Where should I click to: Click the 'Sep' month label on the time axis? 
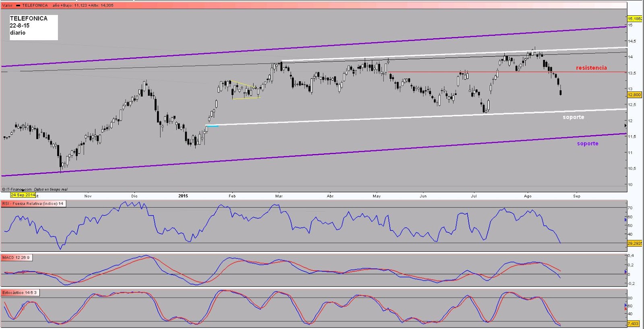tap(577, 196)
